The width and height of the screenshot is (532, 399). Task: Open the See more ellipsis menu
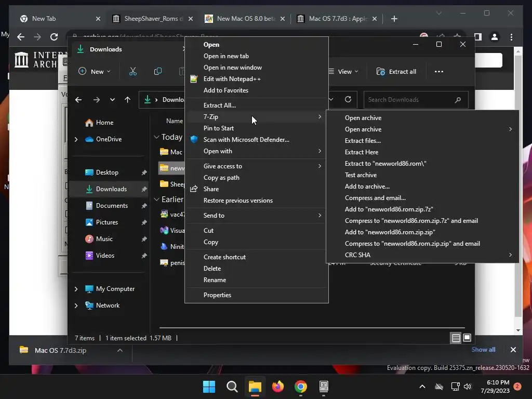point(438,72)
